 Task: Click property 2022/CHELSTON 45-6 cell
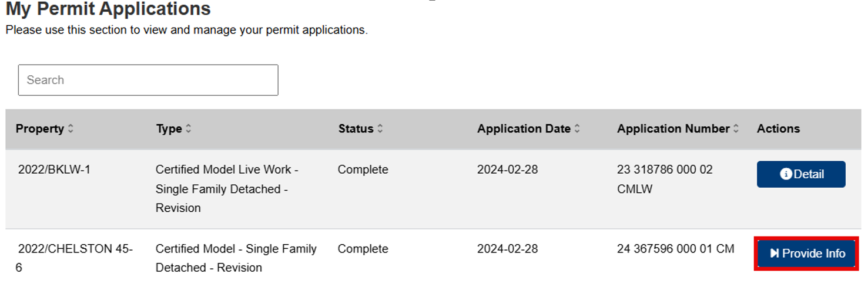75,258
